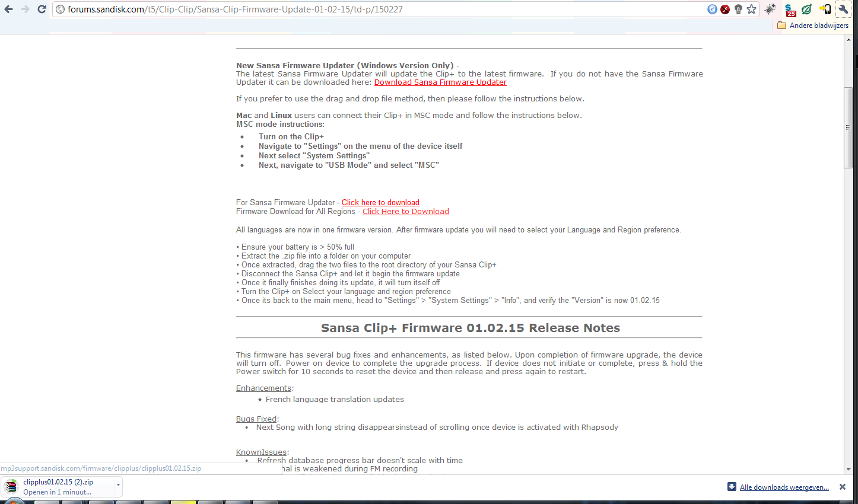Click 'Ensure your battery is > 50% full' line
This screenshot has width=858, height=504.
(x=295, y=247)
